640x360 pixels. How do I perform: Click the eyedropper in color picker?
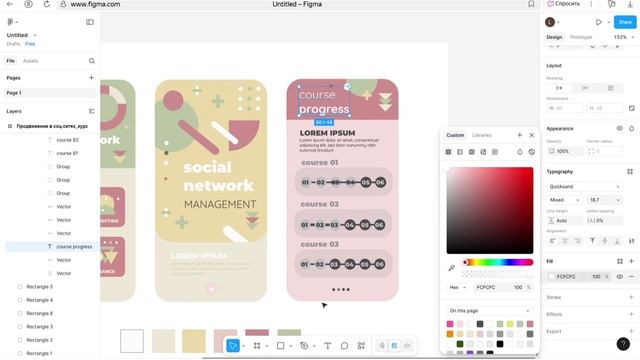pos(451,268)
